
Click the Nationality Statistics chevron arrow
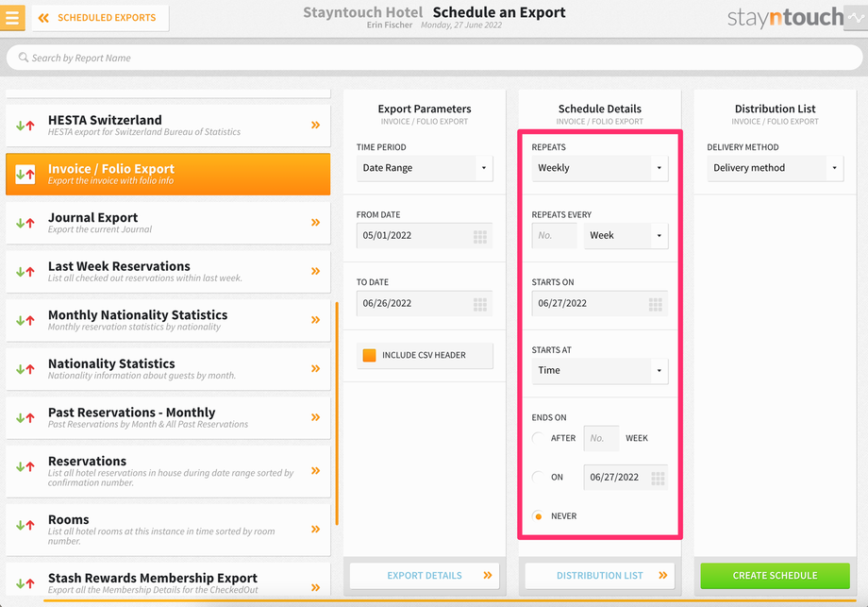[x=315, y=369]
